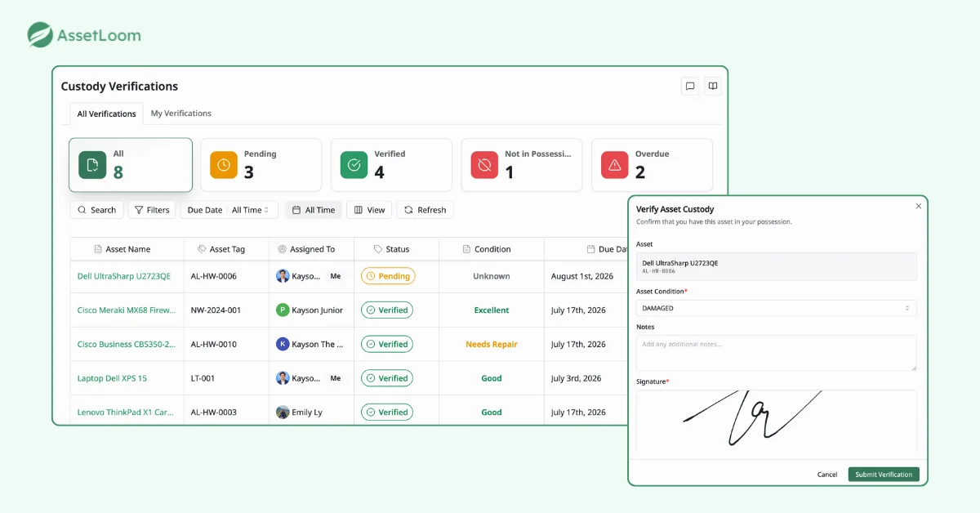
Task: Click the orange clock icon on Pending card
Action: click(224, 165)
